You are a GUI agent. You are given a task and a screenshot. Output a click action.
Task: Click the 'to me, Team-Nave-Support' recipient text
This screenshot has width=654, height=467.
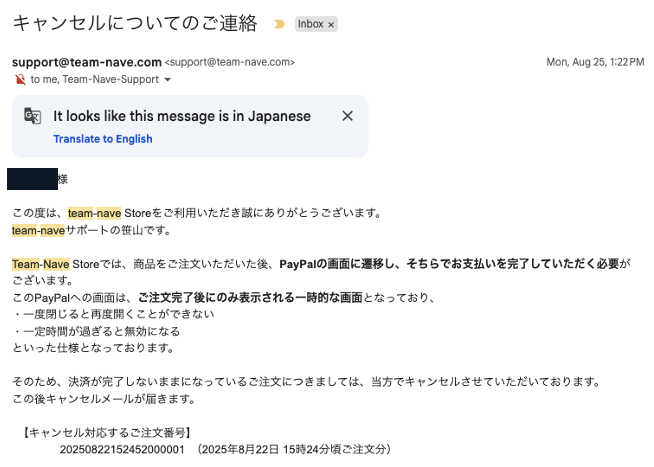(x=94, y=79)
